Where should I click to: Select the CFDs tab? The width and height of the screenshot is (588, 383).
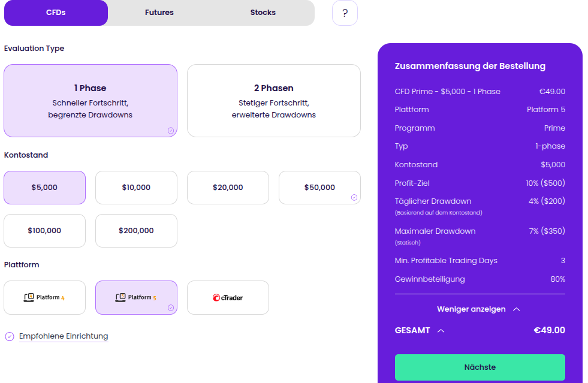[x=56, y=13]
